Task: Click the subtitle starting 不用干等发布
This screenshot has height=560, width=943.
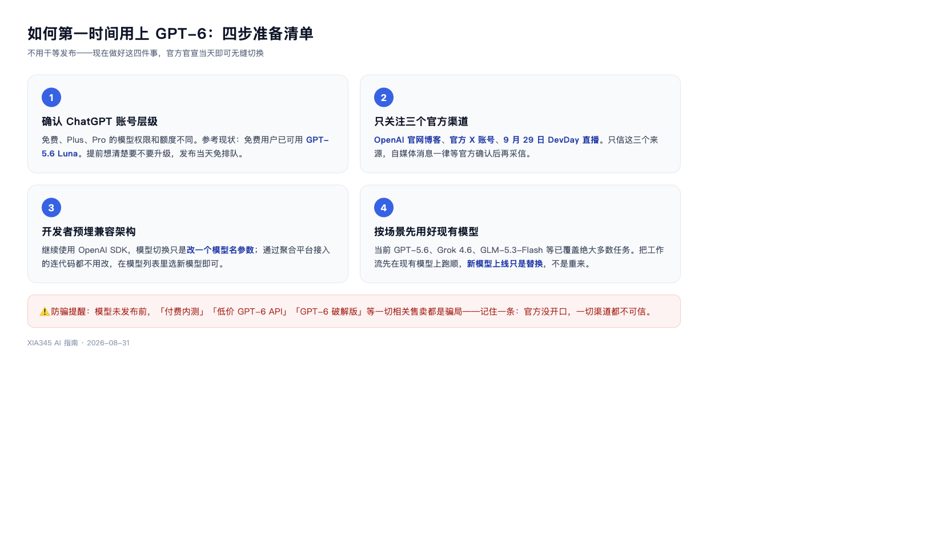Action: coord(146,53)
